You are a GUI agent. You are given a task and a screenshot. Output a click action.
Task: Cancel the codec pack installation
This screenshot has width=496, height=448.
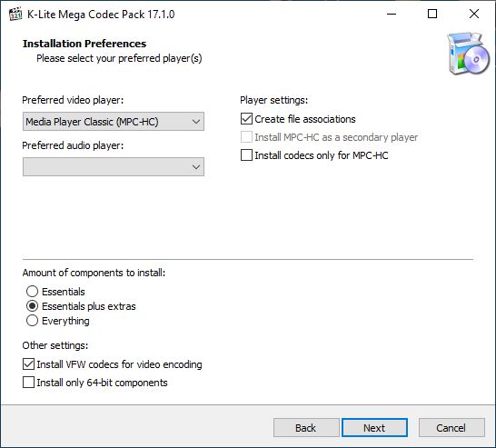click(451, 428)
